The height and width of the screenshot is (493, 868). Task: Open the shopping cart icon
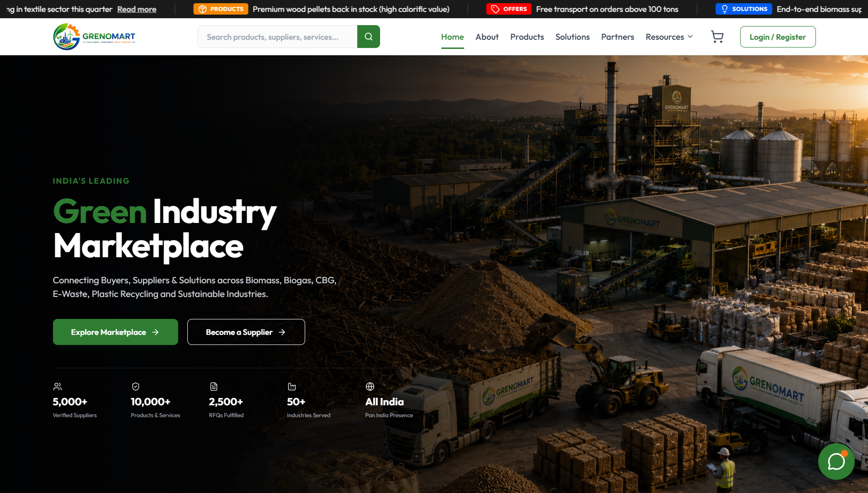coord(717,37)
